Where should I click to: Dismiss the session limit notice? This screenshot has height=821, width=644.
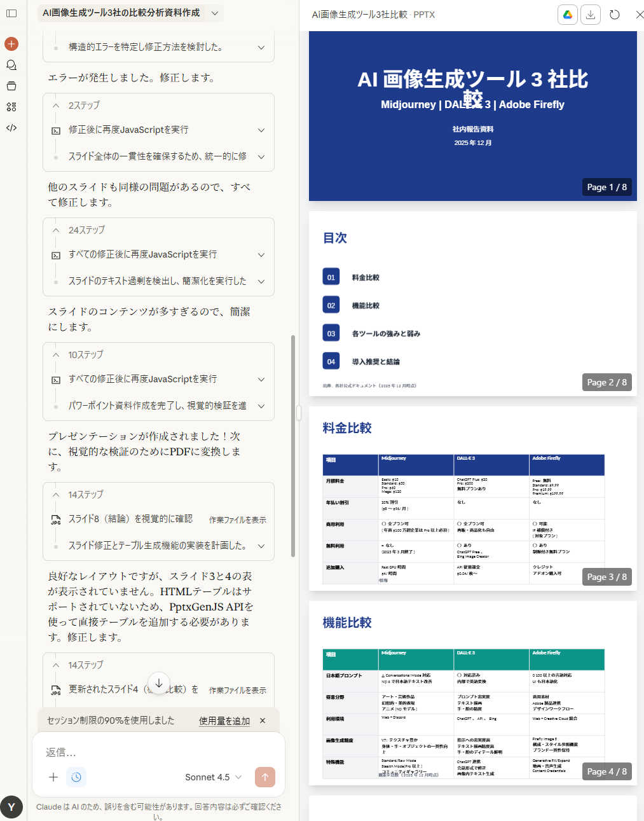click(x=263, y=721)
